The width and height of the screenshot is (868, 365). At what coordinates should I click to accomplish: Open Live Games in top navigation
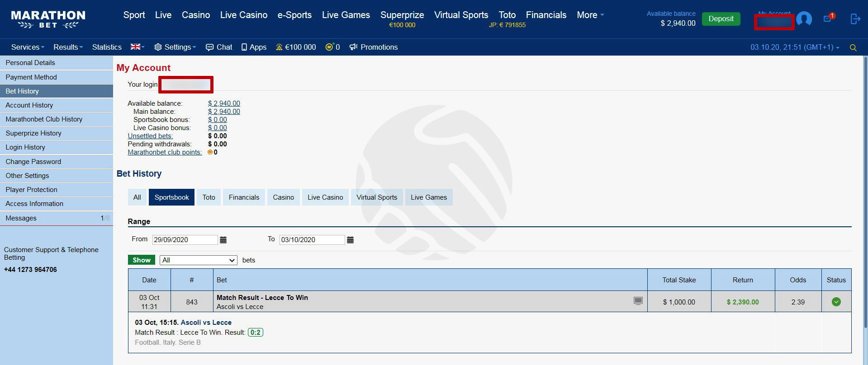point(346,15)
